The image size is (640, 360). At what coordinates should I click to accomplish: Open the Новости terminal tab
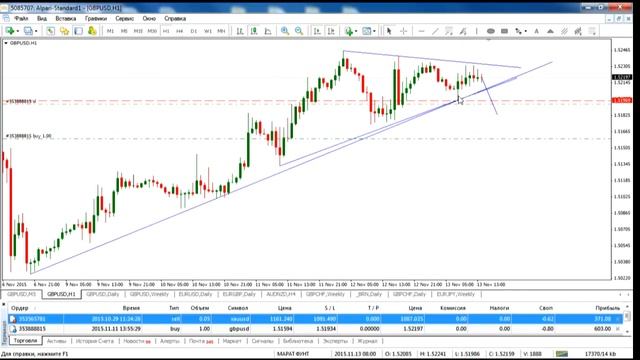(137, 341)
